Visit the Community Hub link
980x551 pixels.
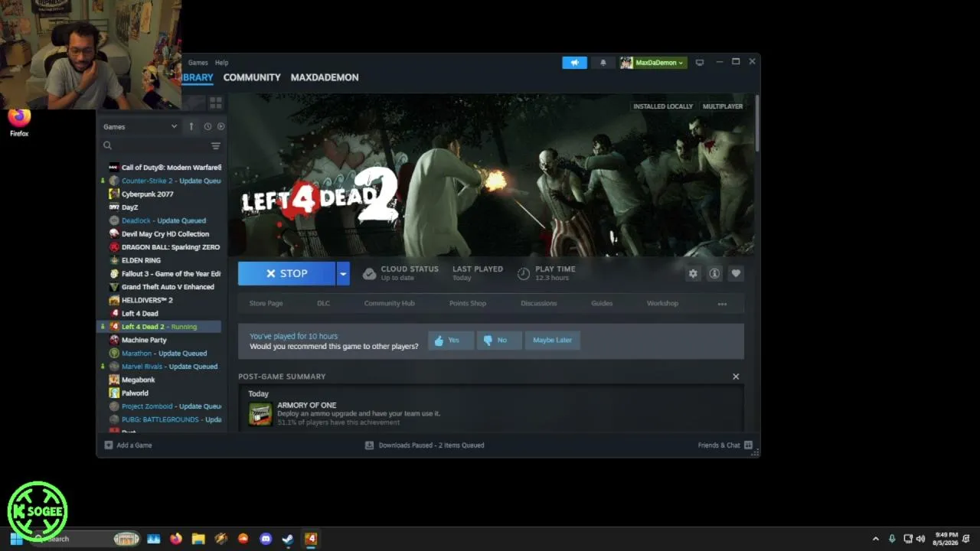coord(389,304)
